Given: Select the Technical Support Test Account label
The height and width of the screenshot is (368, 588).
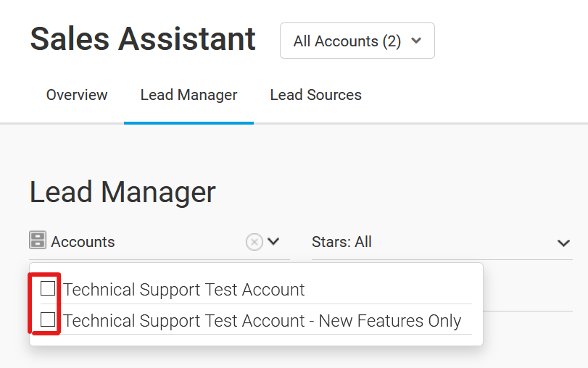Looking at the screenshot, I should [183, 290].
